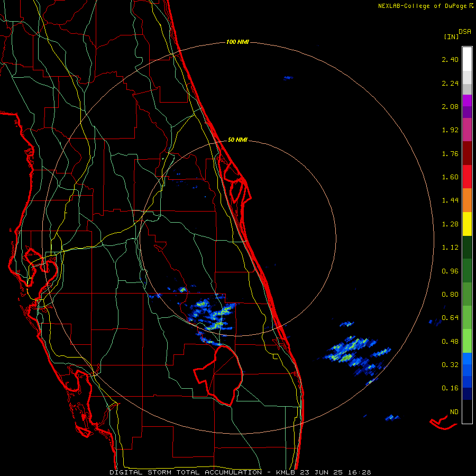
Task: Click the 1.12 legend value
Action: 450,248
